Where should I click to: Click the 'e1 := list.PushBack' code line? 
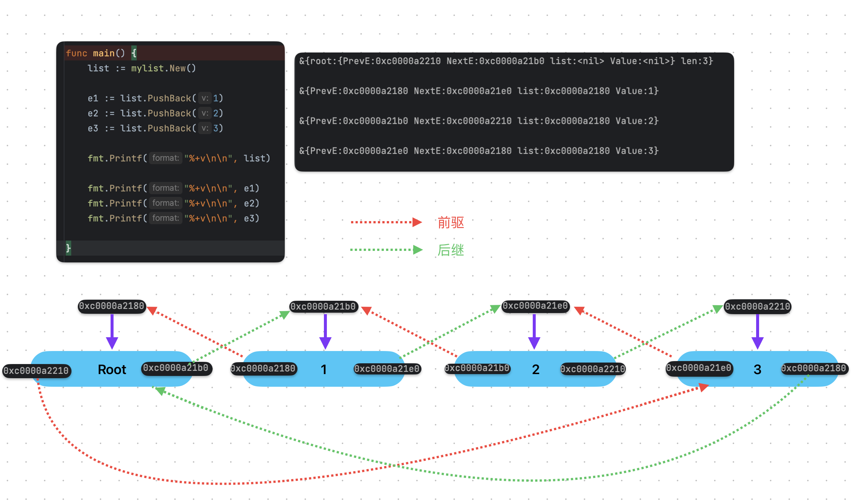(x=155, y=98)
